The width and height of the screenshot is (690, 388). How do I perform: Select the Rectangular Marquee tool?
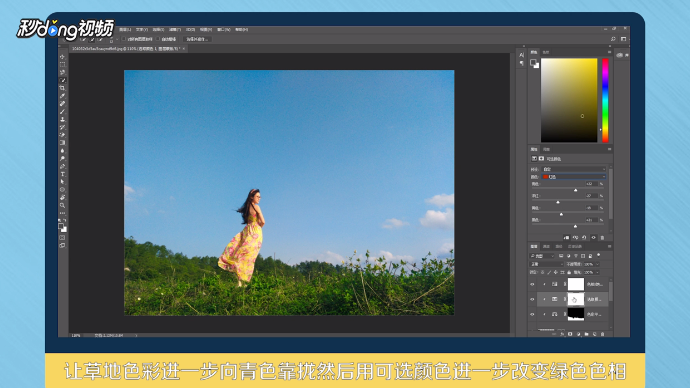62,65
